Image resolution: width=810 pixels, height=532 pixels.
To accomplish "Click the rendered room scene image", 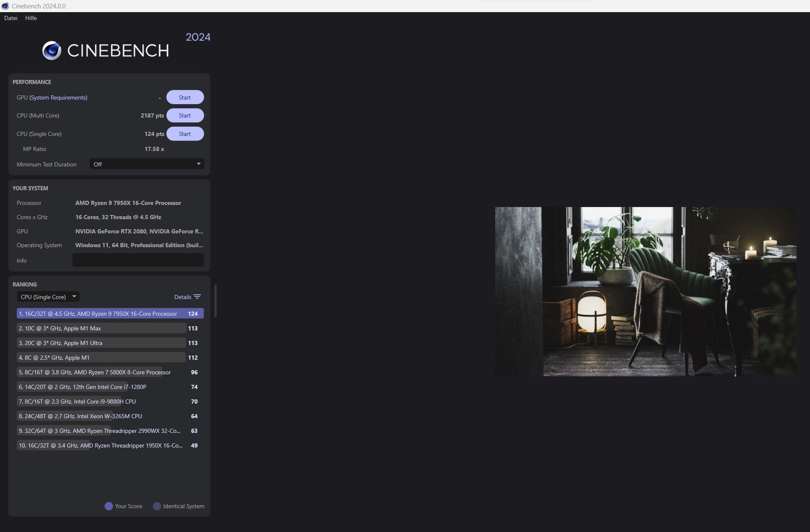I will point(645,292).
